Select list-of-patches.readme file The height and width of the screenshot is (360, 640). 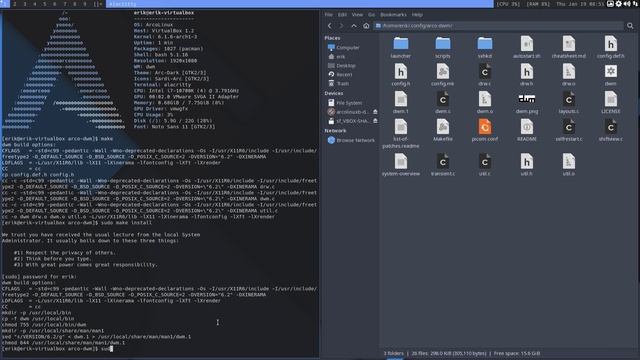400,134
